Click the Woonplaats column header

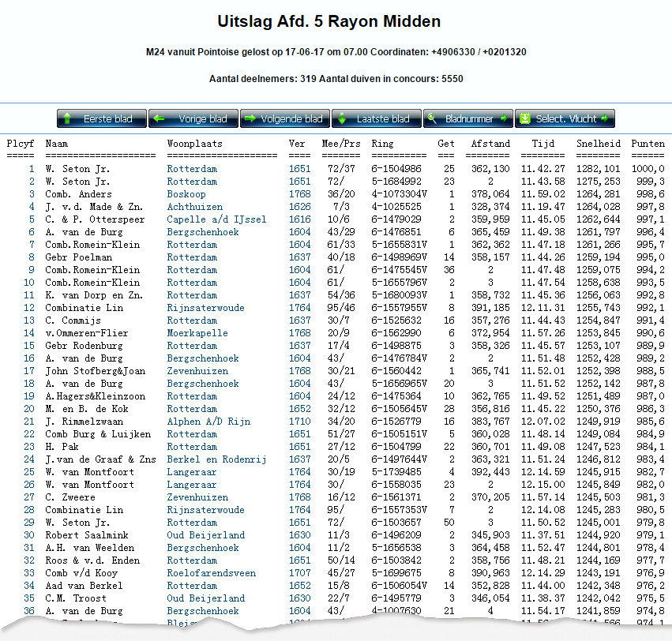(194, 144)
